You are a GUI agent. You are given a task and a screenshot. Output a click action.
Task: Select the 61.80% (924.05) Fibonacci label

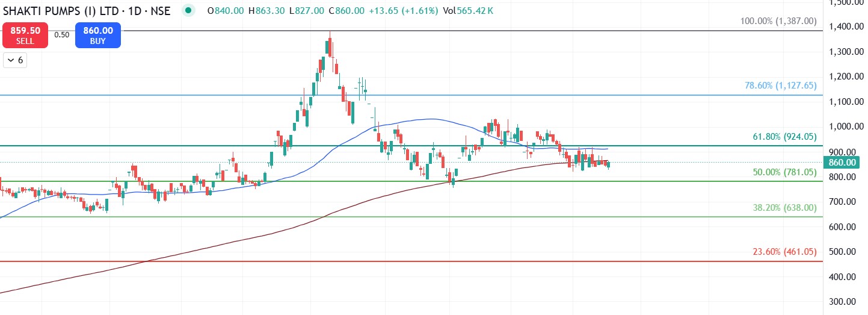pos(785,137)
